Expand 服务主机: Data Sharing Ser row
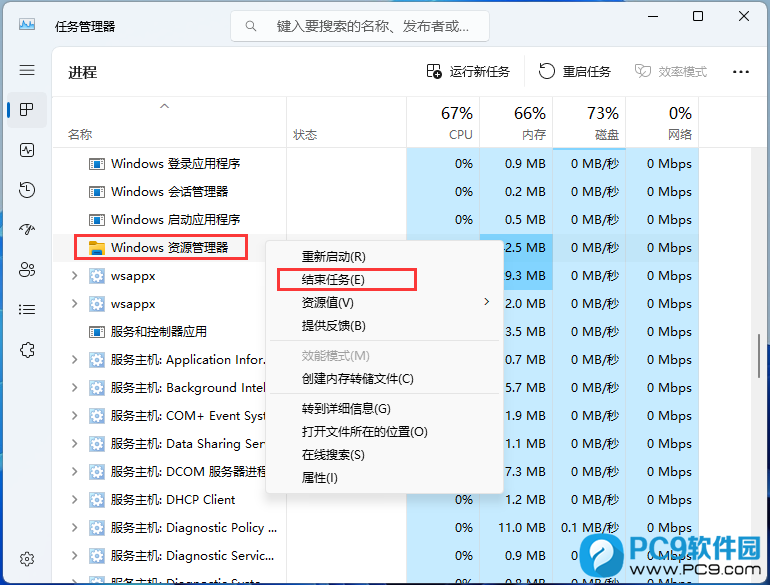The width and height of the screenshot is (770, 585). pos(75,444)
